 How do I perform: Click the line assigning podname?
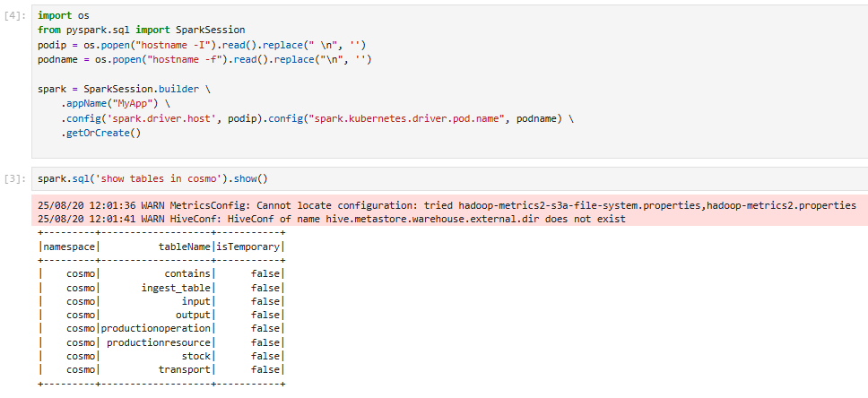(204, 59)
